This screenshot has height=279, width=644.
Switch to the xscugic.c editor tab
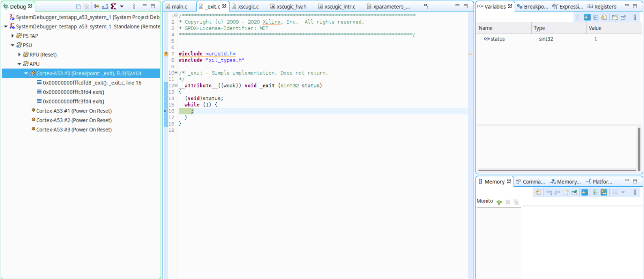coord(248,7)
